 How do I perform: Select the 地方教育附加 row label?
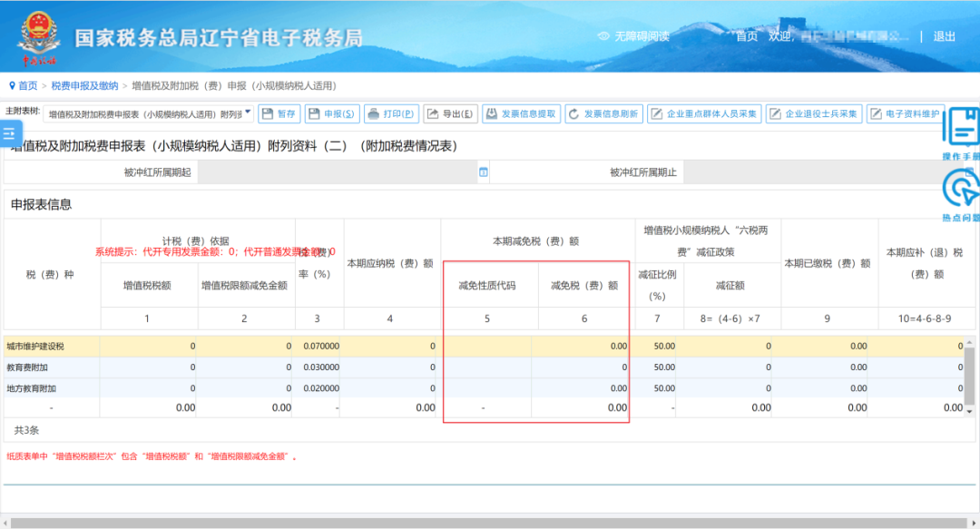31,388
